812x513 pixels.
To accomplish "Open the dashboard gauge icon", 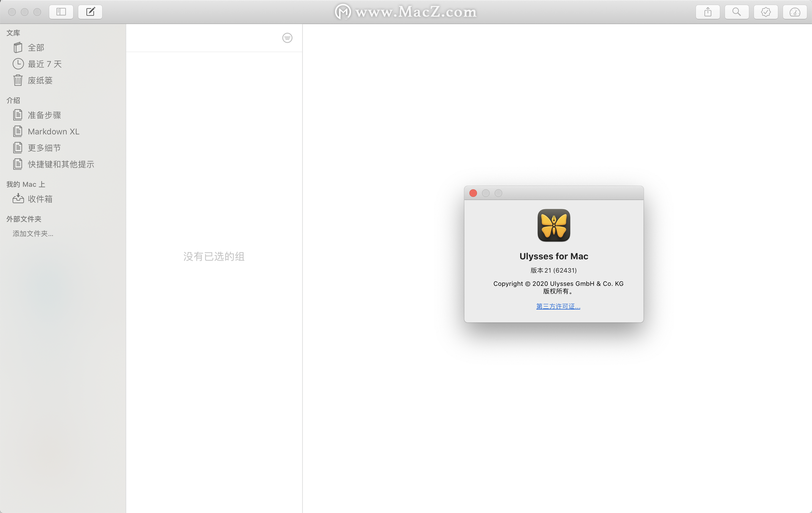I will 795,12.
